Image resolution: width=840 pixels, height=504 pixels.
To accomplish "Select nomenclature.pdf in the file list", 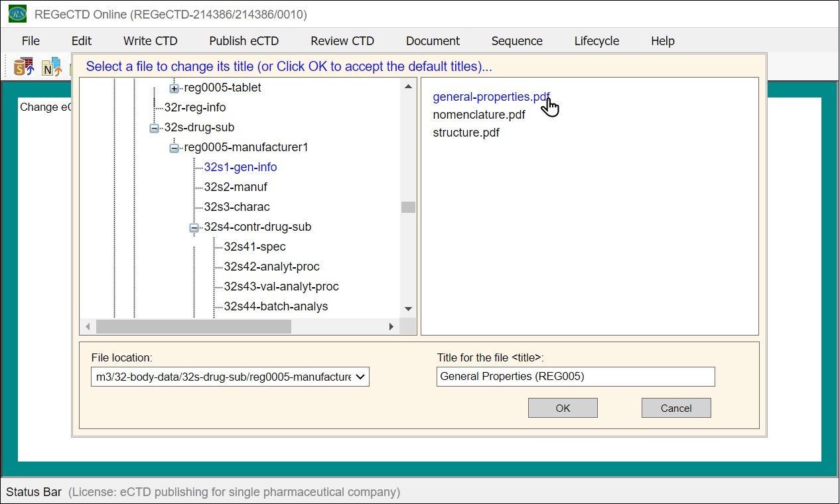I will point(478,115).
